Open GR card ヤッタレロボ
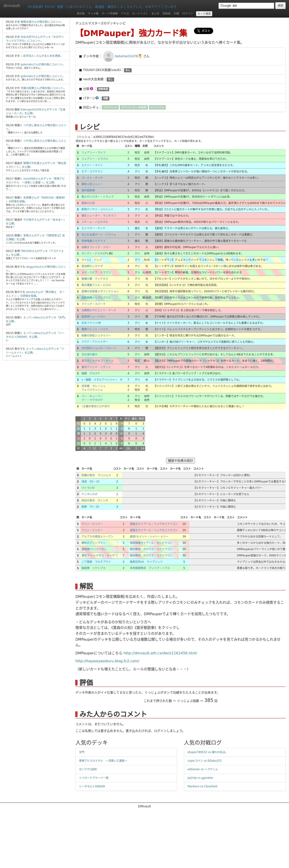The width and height of the screenshot is (289, 868). pyautogui.click(x=90, y=494)
